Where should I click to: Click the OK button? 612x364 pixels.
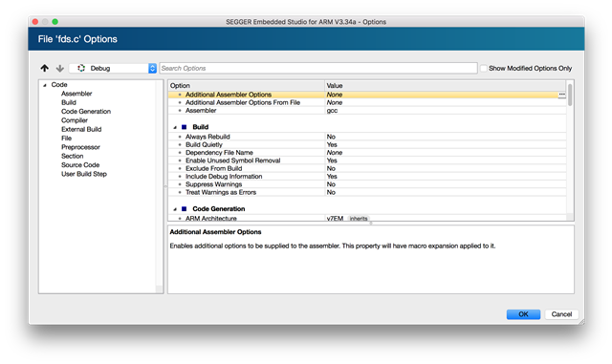[523, 314]
